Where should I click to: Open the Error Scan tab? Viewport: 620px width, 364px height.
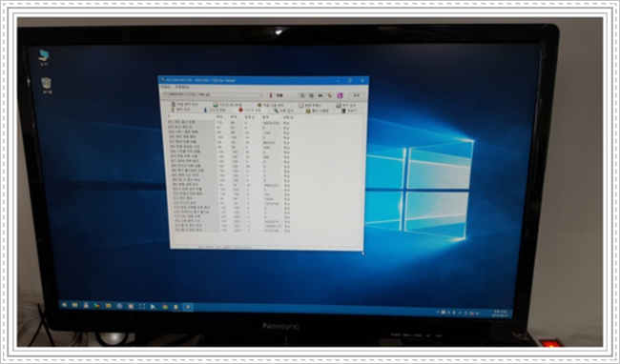[x=282, y=111]
